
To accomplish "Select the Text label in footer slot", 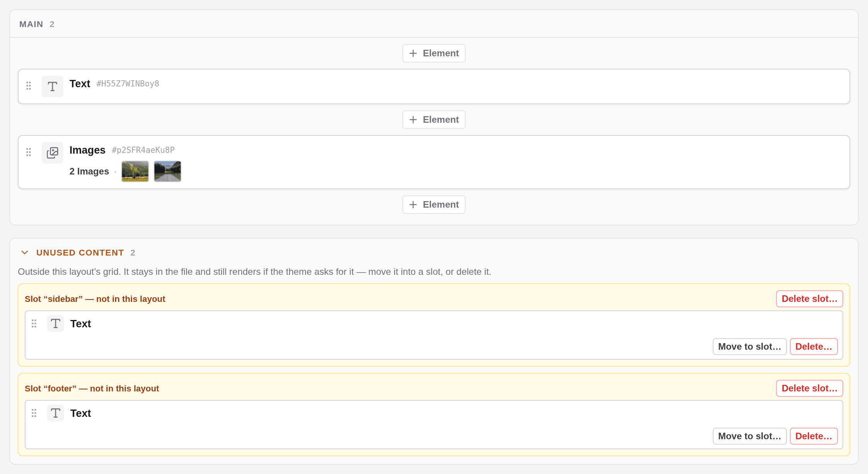I will [81, 413].
